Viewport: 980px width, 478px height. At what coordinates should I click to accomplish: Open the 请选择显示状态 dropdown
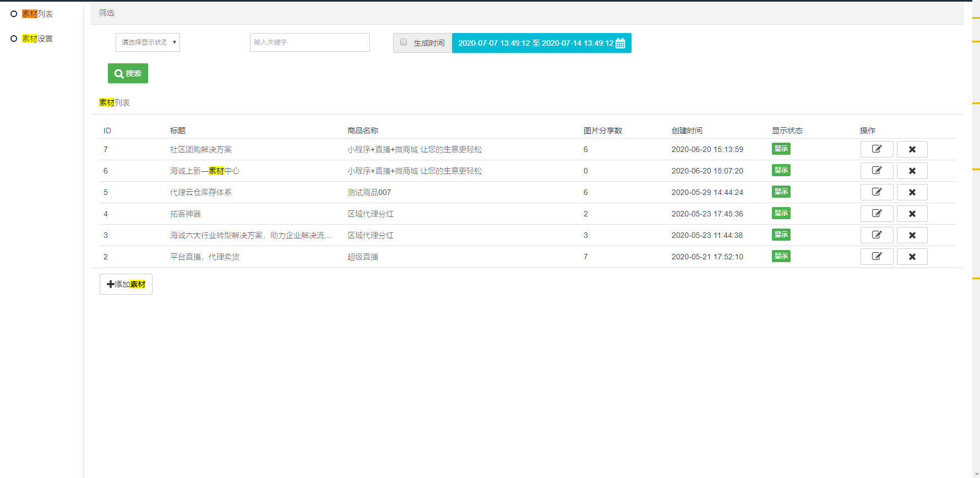pyautogui.click(x=148, y=42)
